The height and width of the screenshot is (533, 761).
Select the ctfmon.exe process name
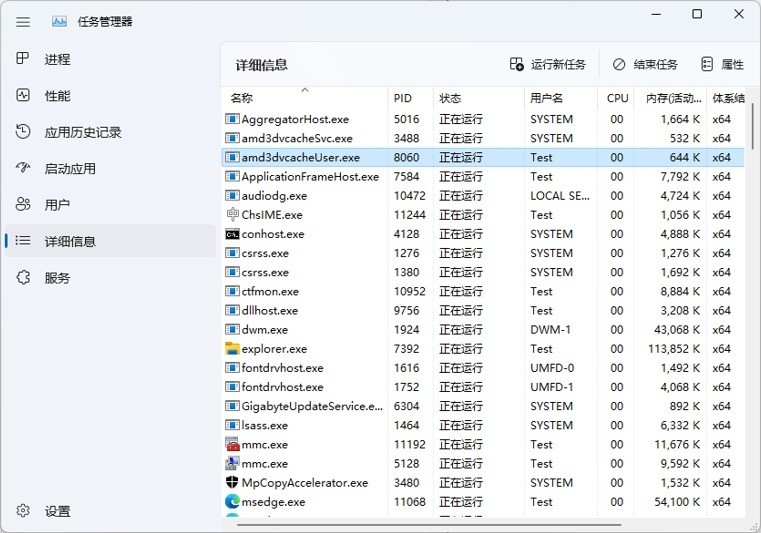coord(270,291)
